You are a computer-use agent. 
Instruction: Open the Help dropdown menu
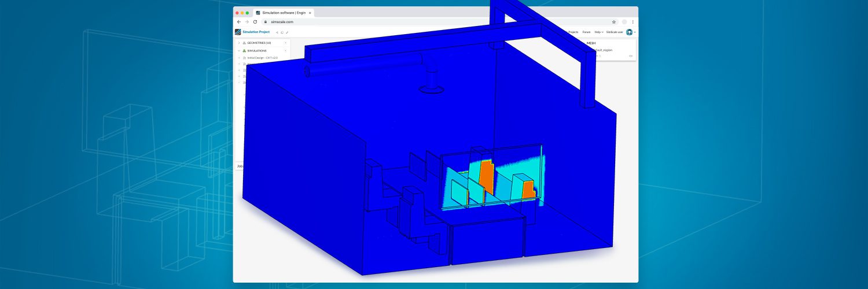599,32
